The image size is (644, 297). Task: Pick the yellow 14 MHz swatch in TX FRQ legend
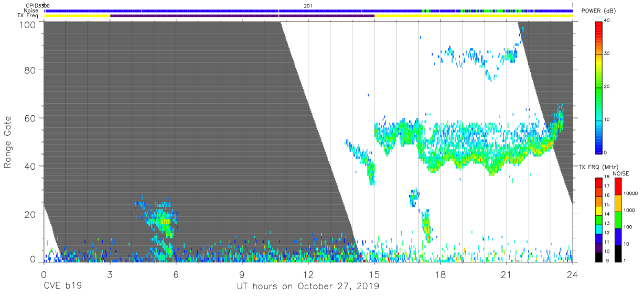[x=599, y=212]
